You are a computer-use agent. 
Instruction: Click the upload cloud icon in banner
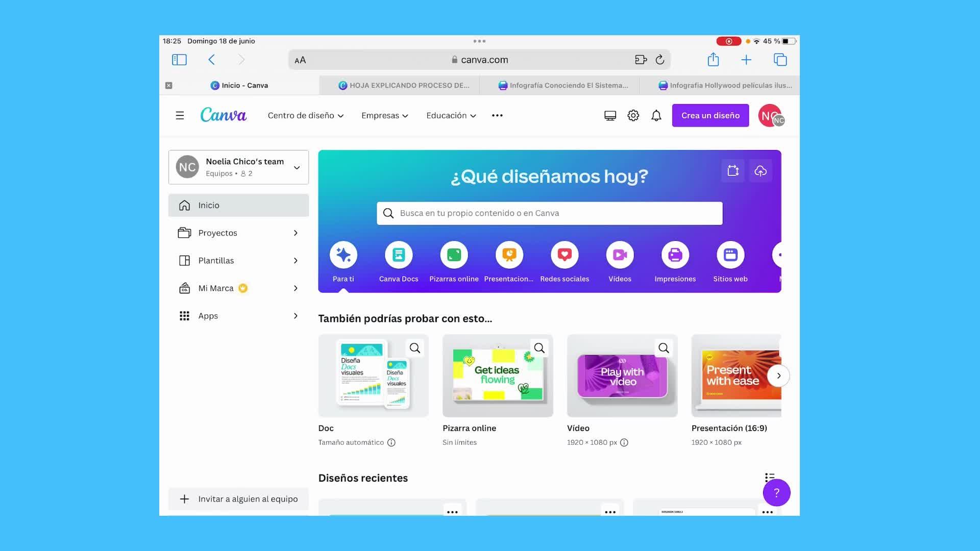[761, 171]
